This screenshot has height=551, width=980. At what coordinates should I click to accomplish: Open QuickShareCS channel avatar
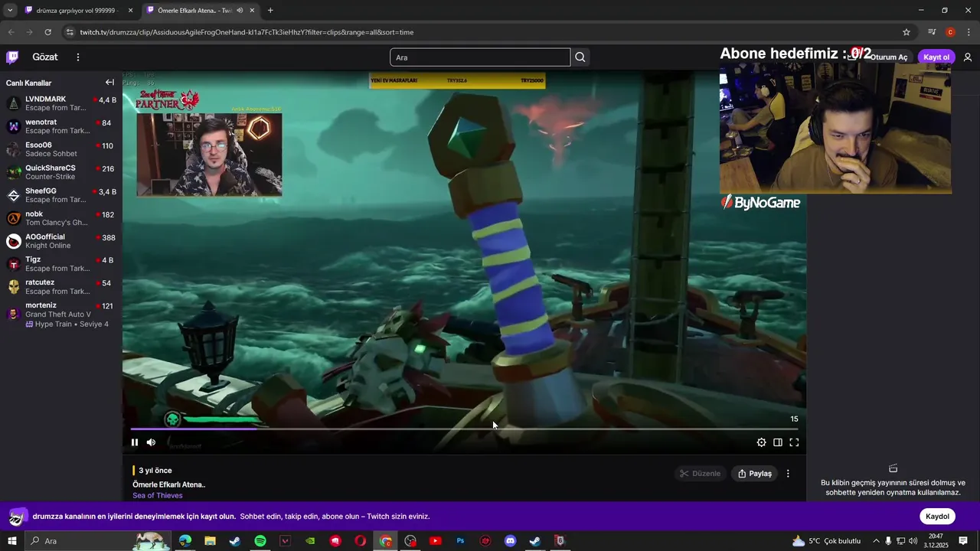coord(14,172)
